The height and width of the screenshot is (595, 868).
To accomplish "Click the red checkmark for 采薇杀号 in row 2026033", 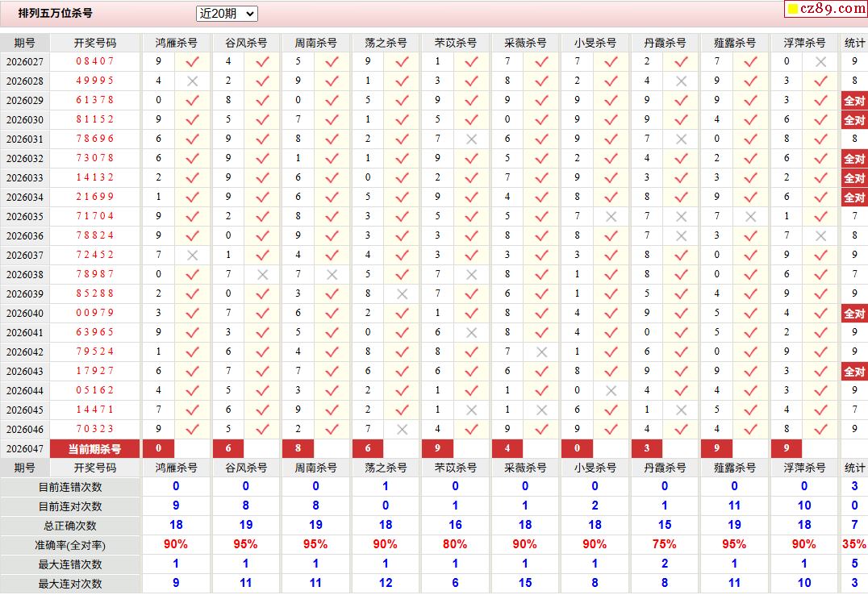I will (541, 178).
